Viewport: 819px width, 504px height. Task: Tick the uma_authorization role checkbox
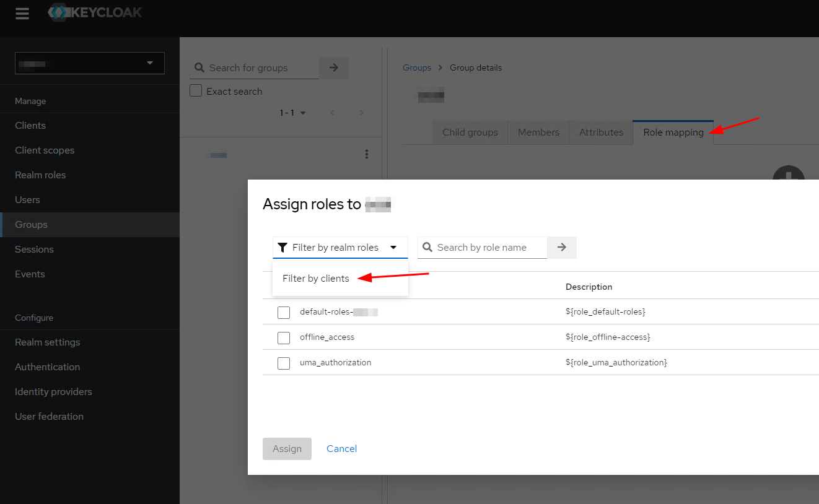[x=284, y=363]
